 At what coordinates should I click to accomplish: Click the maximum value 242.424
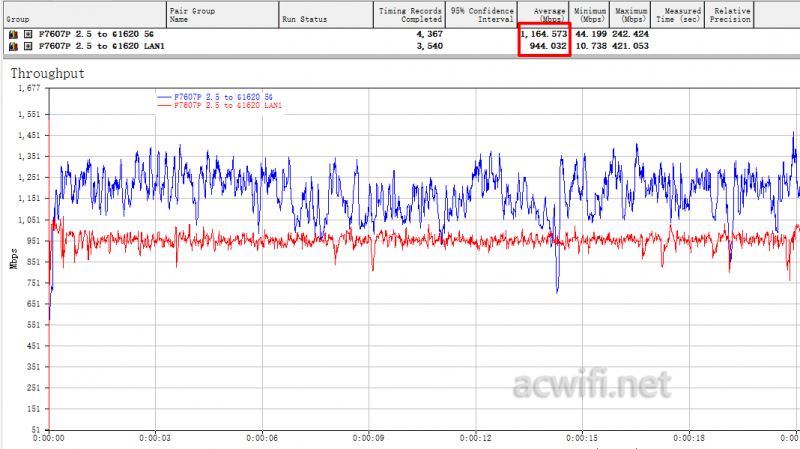click(x=630, y=34)
